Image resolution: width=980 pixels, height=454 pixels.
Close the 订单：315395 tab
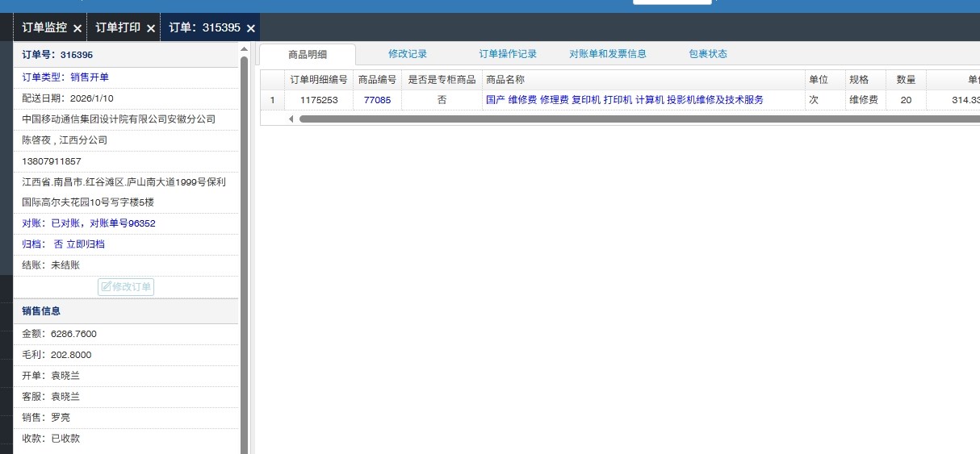(251, 28)
